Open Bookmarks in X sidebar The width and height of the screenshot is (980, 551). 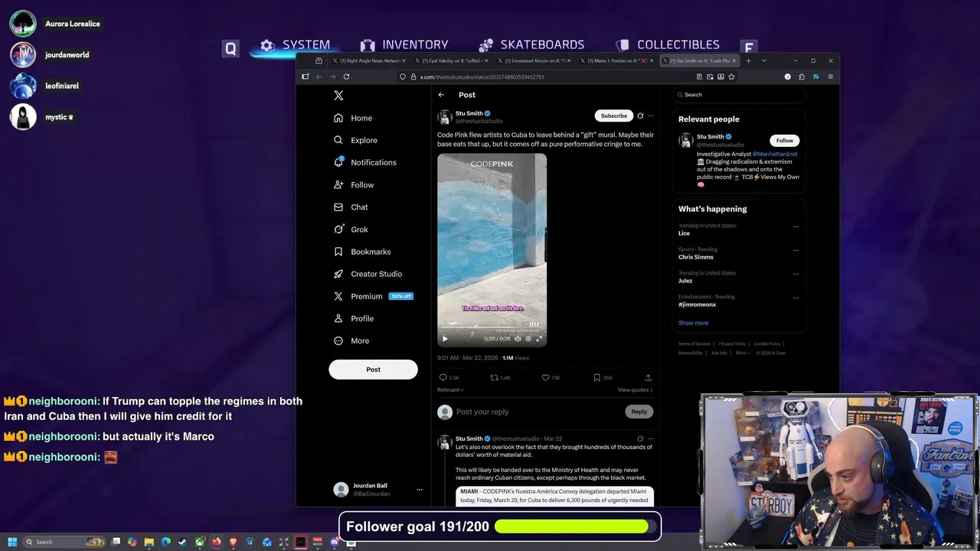click(x=362, y=251)
